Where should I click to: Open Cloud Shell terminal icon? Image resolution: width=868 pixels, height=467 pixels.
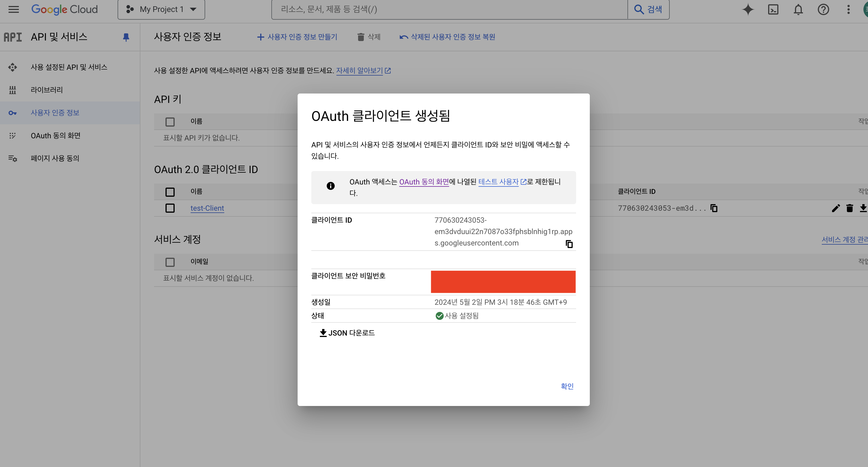773,9
